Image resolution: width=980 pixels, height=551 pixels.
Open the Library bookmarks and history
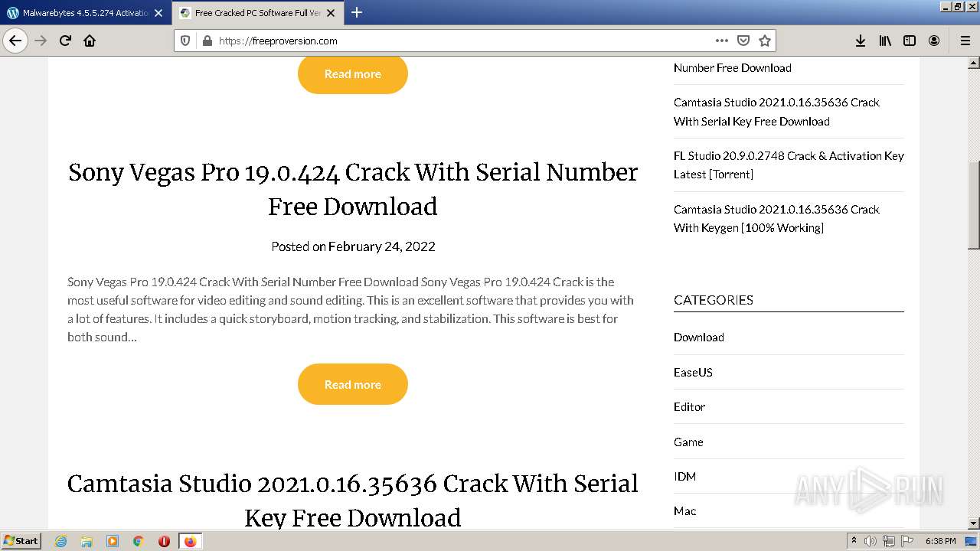pos(885,41)
